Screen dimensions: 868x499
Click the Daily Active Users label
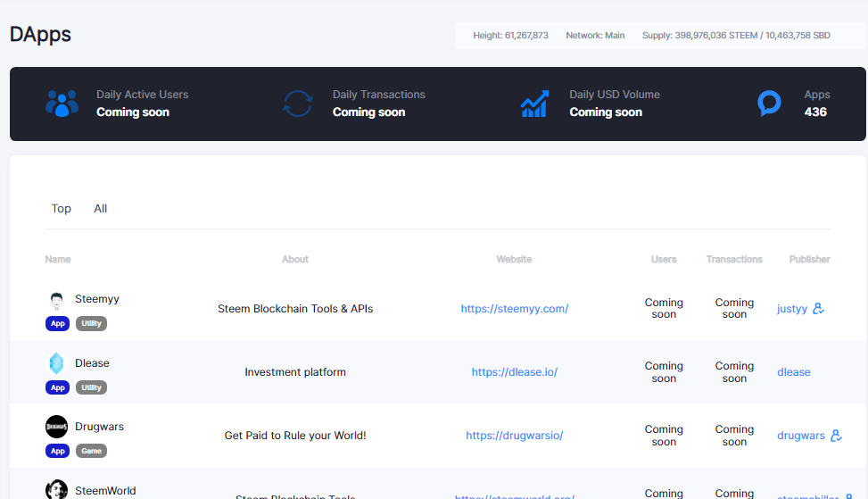click(x=142, y=95)
